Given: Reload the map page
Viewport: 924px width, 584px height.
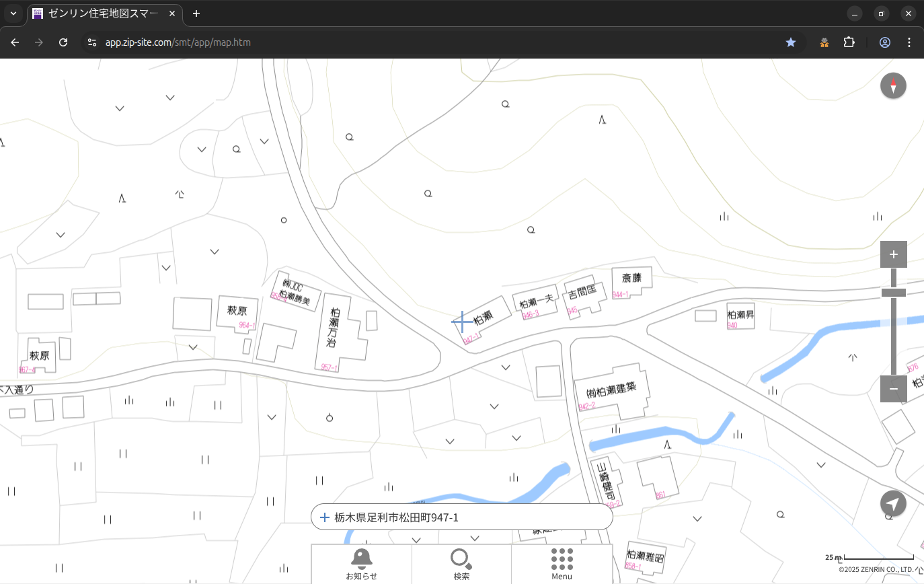Looking at the screenshot, I should point(63,42).
